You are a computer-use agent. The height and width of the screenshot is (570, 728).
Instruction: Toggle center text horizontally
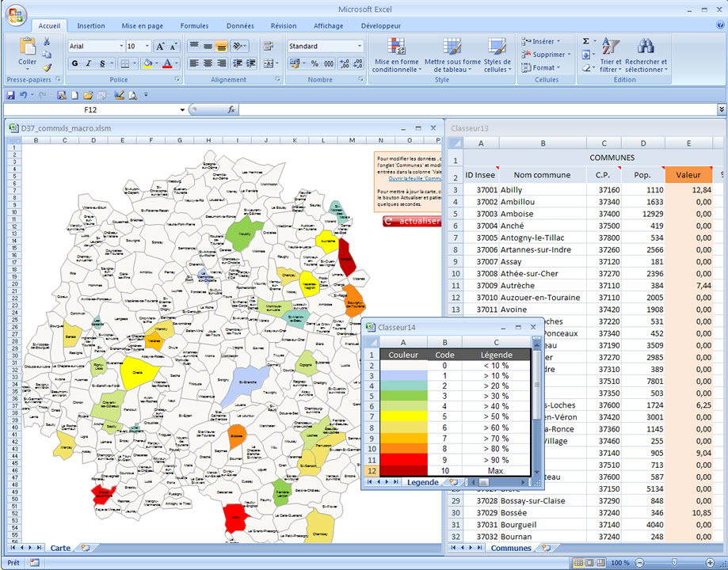(x=208, y=63)
